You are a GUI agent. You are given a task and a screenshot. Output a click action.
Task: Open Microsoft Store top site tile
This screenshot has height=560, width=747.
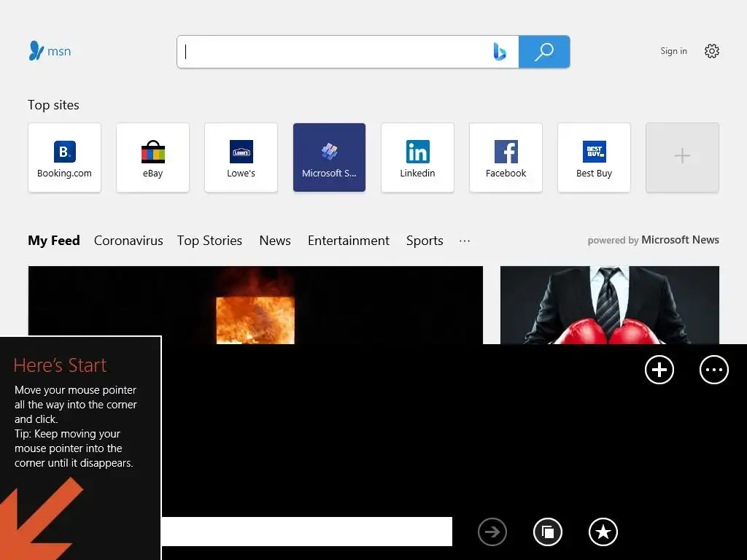(329, 157)
